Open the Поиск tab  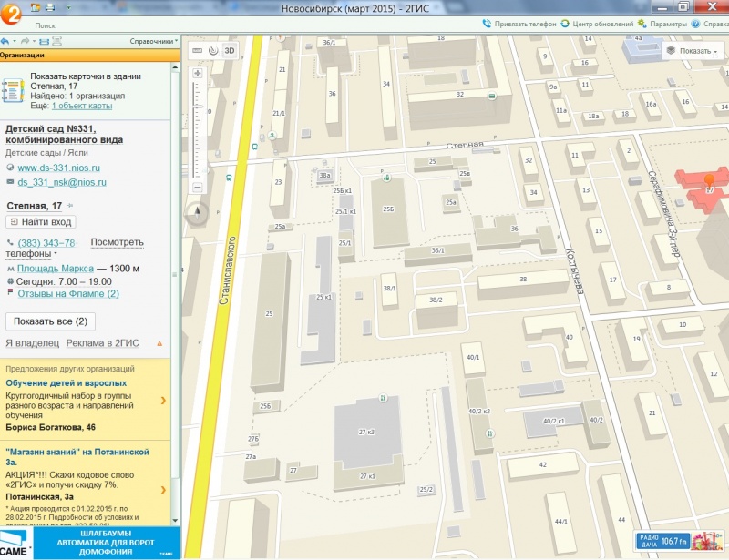[45, 25]
